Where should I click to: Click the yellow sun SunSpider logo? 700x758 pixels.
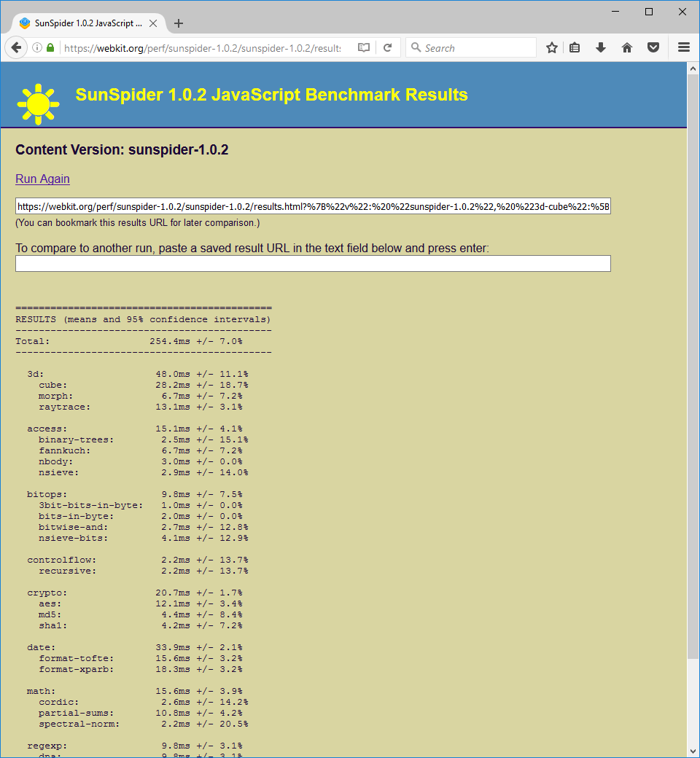point(38,104)
